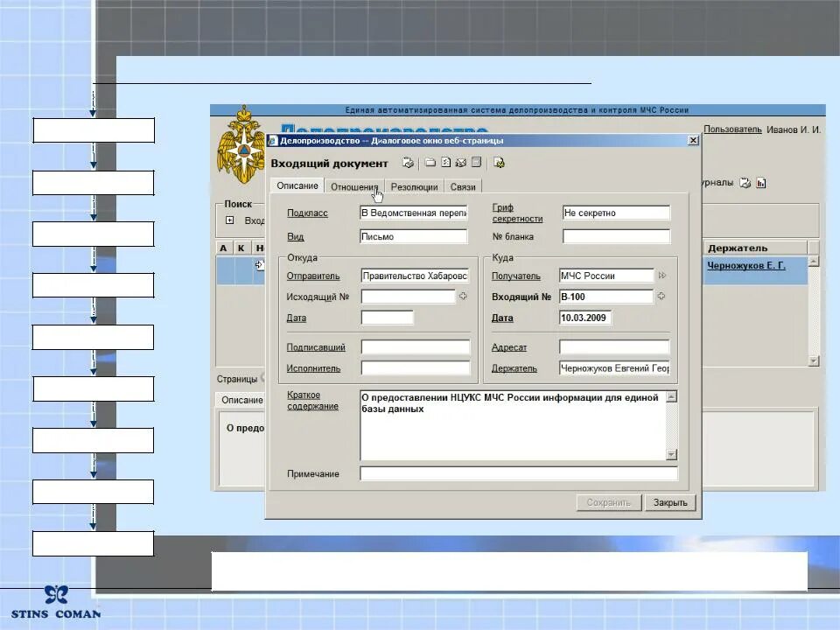Open the Резолюции tab
840x630 pixels.
pyautogui.click(x=414, y=187)
